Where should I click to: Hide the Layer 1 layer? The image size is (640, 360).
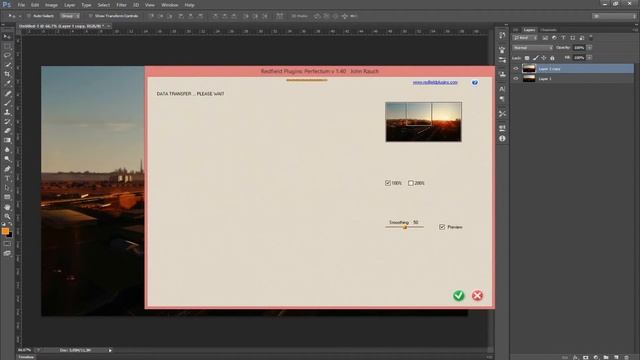click(516, 78)
